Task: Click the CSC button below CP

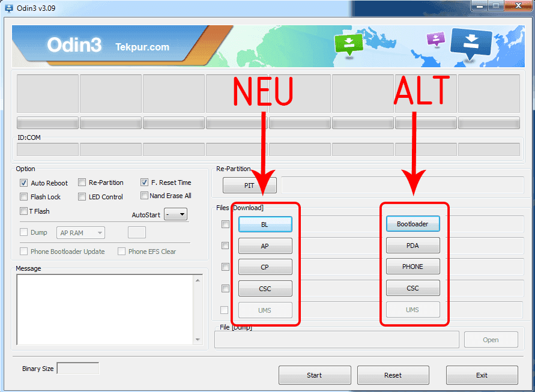Action: coord(265,289)
